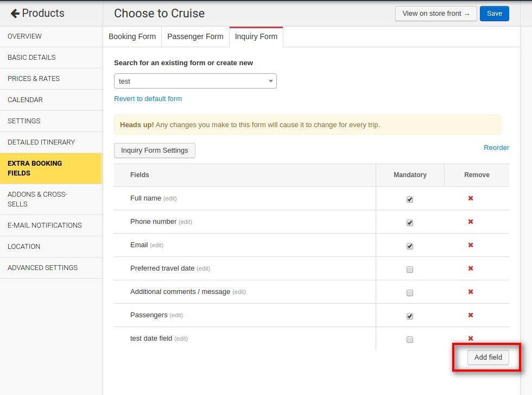
Task: Open Prices & Rates in sidebar
Action: [34, 79]
